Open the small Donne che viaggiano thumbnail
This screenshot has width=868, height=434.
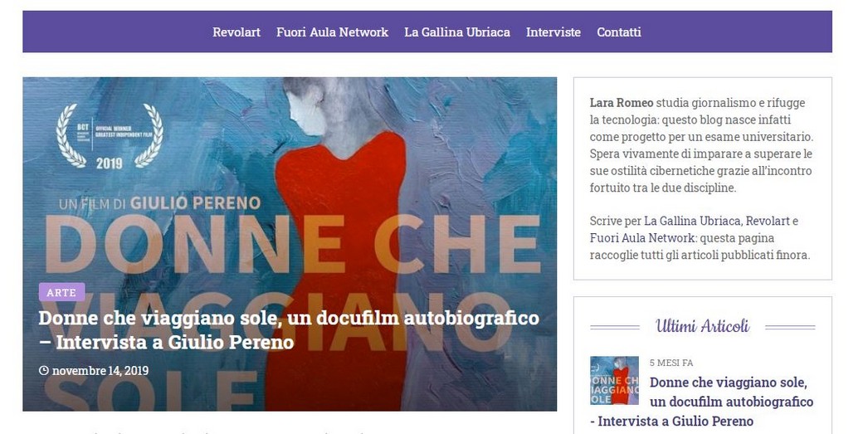point(614,380)
